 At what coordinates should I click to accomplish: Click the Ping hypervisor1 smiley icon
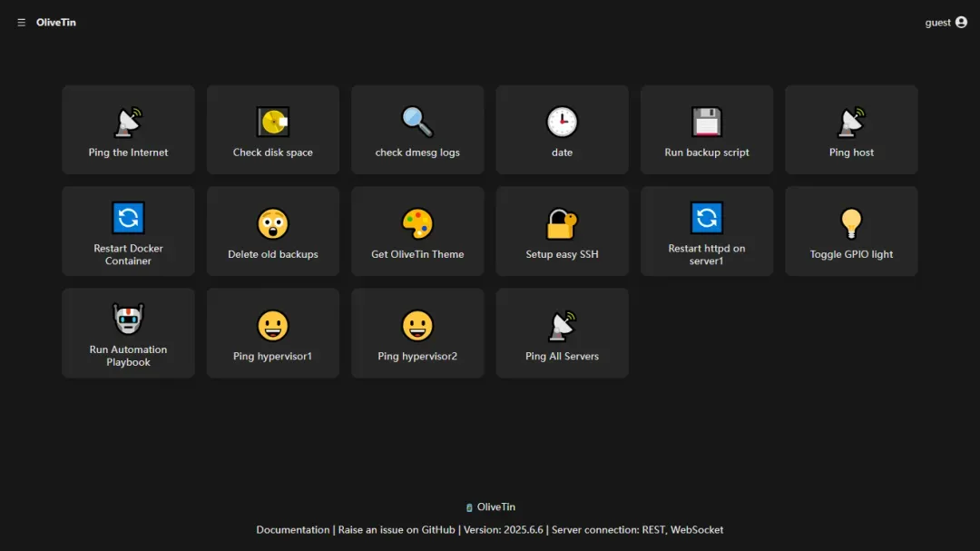(x=273, y=325)
